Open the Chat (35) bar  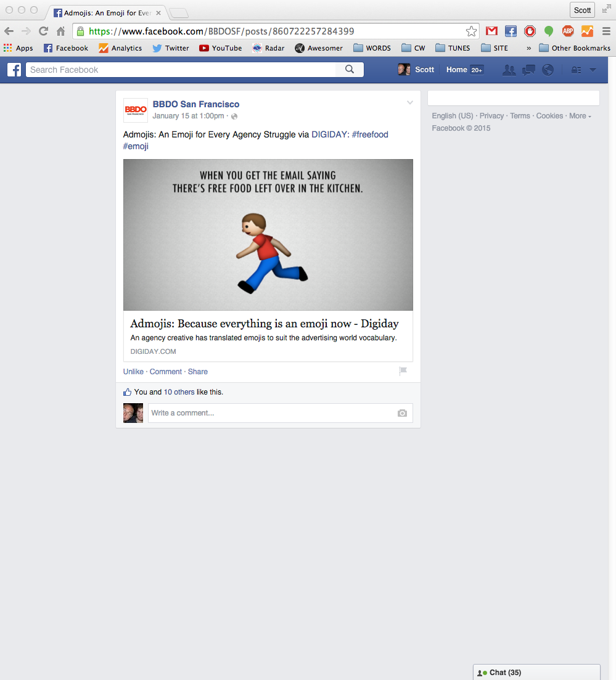536,672
